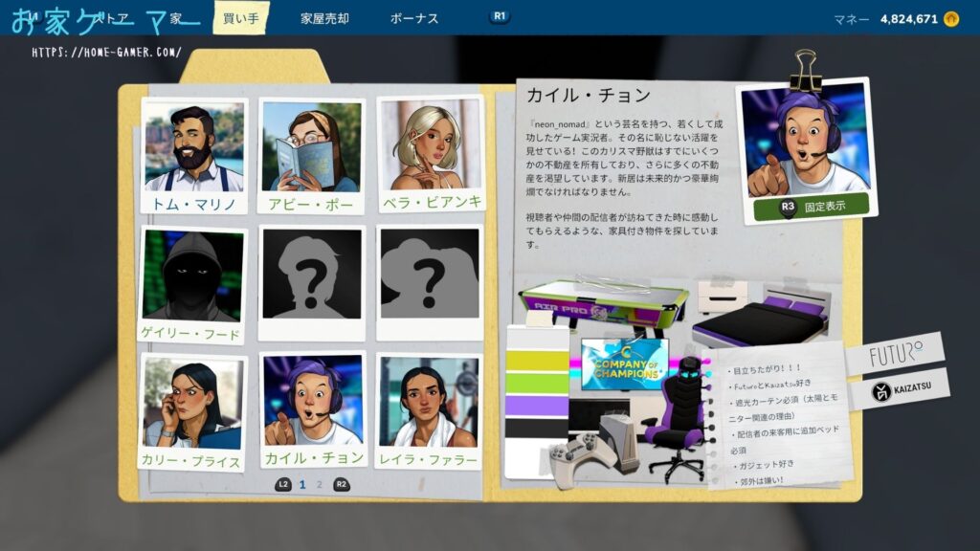This screenshot has width=980, height=551.
Task: Click the R2 next page icon
Action: (x=341, y=484)
